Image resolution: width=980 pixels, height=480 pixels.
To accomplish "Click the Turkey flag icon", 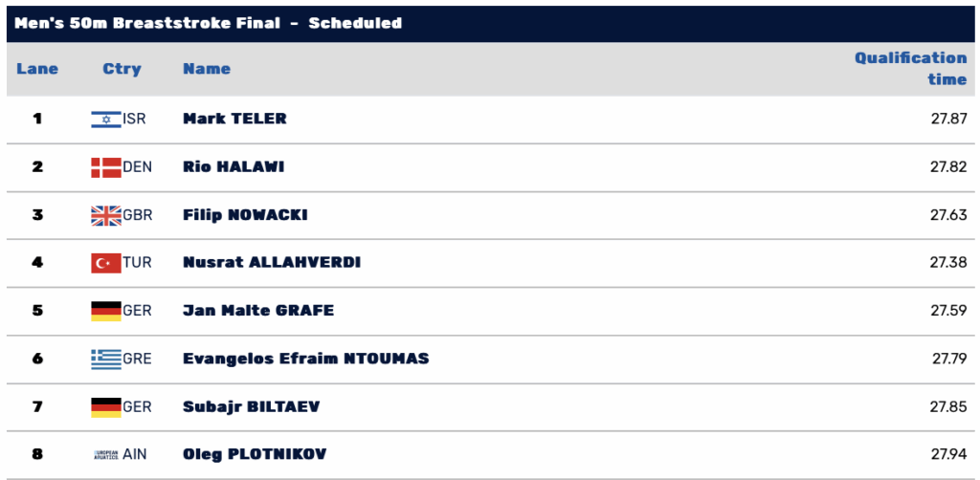I will (105, 263).
